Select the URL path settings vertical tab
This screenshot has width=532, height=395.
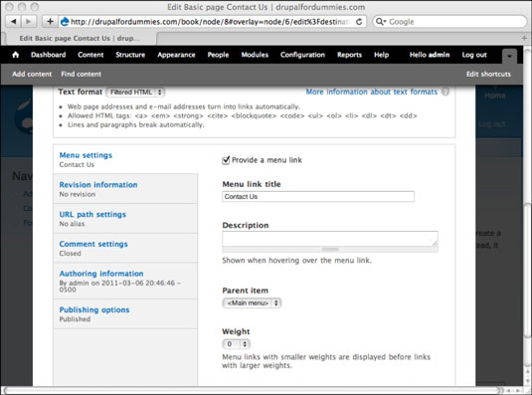click(125, 219)
